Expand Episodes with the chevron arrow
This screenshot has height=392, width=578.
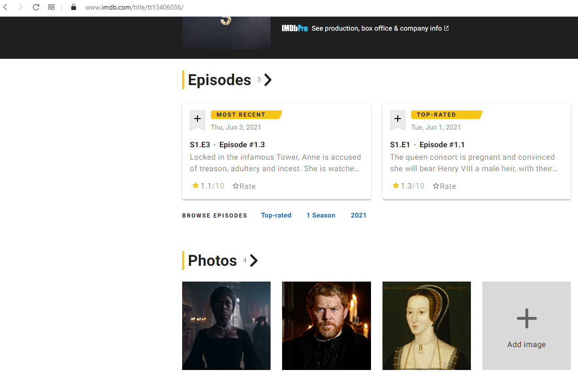[268, 80]
